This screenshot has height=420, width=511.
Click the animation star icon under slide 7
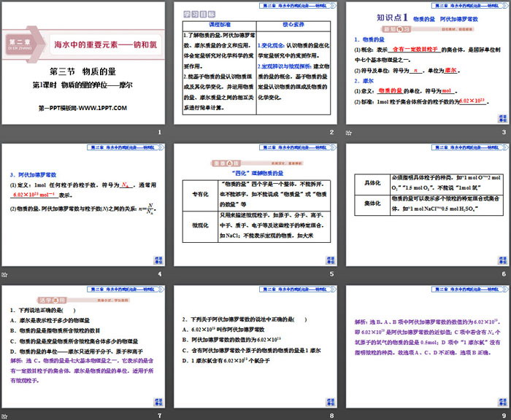(x=4, y=416)
